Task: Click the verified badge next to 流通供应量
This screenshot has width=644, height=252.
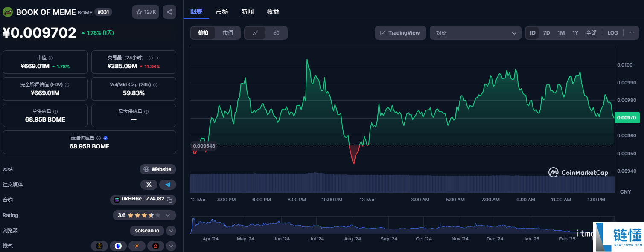Action: 105,138
